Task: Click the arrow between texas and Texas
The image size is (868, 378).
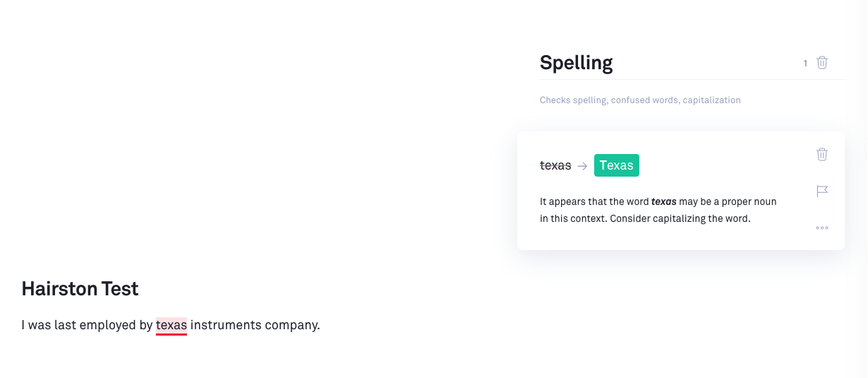Action: (582, 166)
